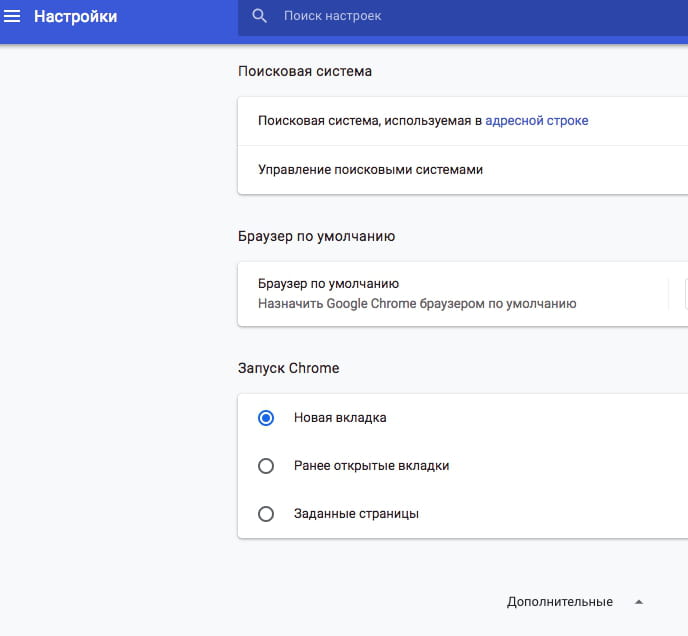688x636 pixels.
Task: Select the "Новая вкладка" radio button circle
Action: pyautogui.click(x=266, y=418)
